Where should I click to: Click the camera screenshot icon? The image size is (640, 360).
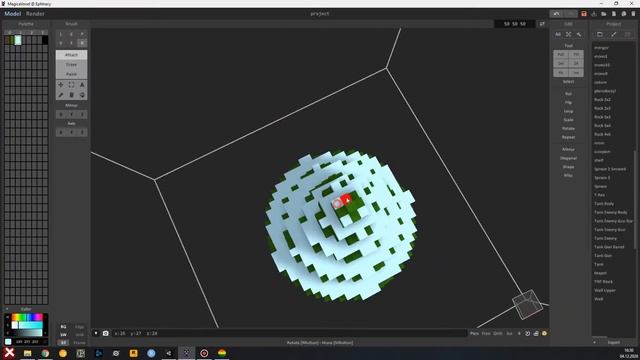coord(106,333)
